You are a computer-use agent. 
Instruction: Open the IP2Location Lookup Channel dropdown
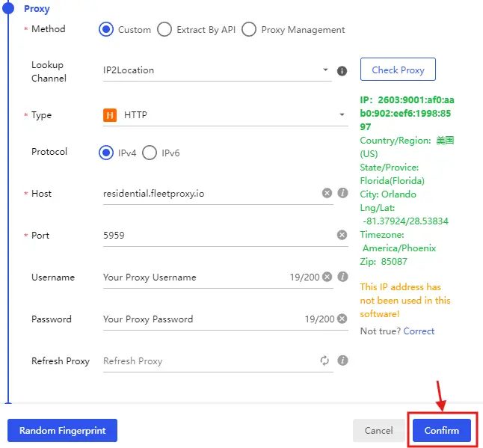215,70
